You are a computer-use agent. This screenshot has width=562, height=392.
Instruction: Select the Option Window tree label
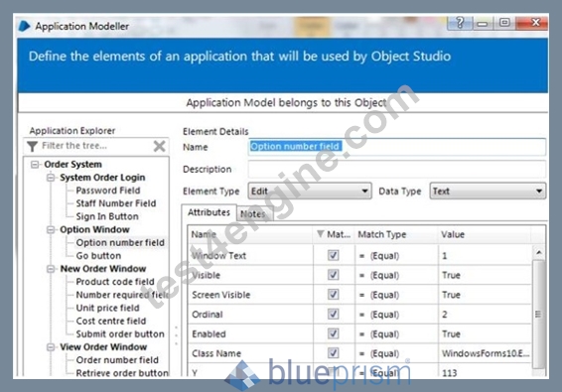coord(94,229)
